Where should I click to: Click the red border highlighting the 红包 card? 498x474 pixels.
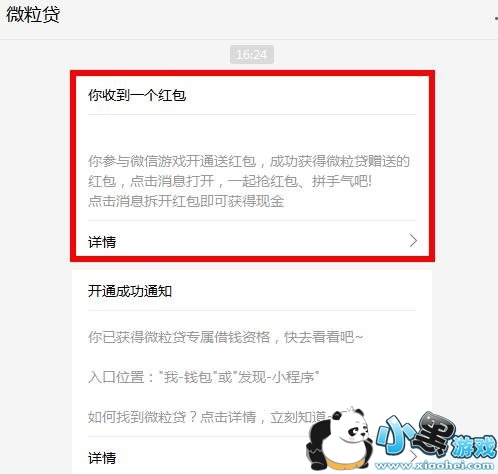coord(252,73)
